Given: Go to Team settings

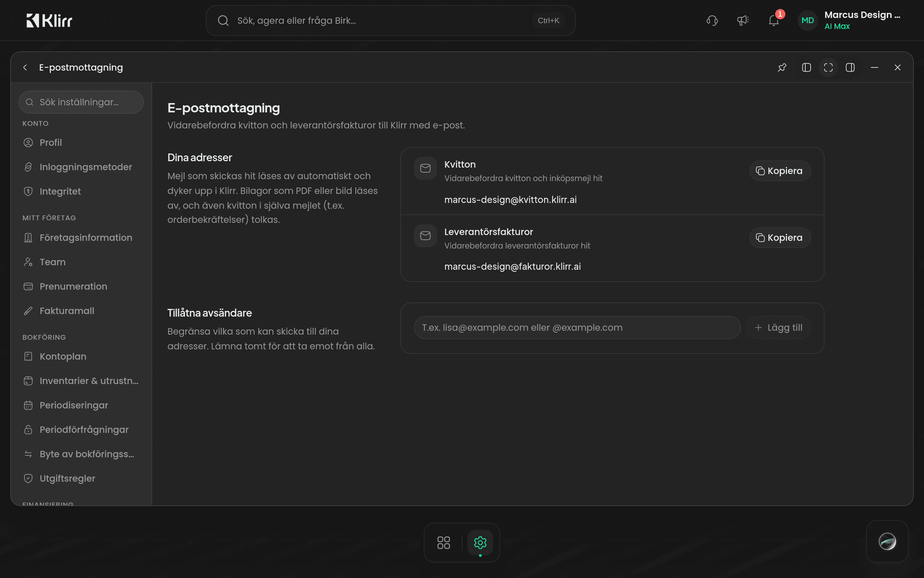Looking at the screenshot, I should [81, 262].
